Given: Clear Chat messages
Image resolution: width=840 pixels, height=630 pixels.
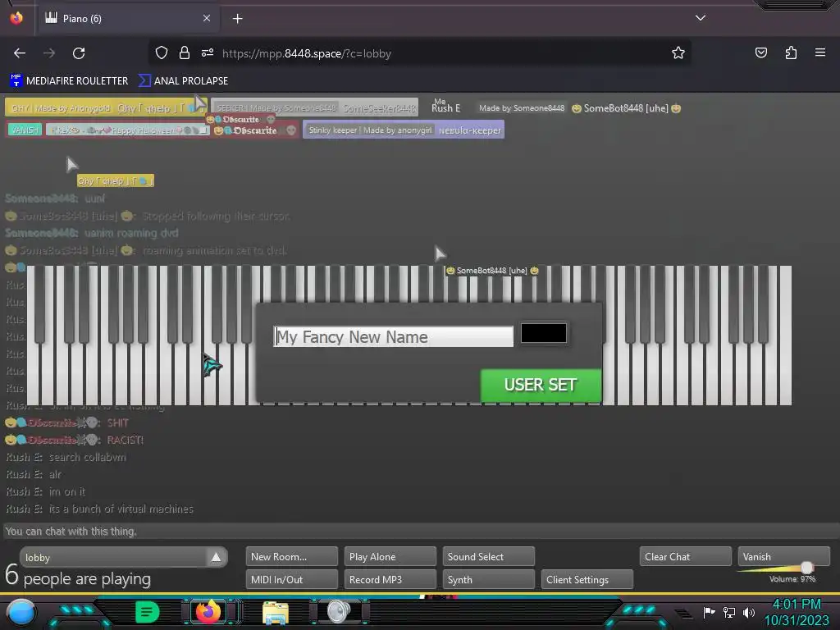Looking at the screenshot, I should click(685, 557).
